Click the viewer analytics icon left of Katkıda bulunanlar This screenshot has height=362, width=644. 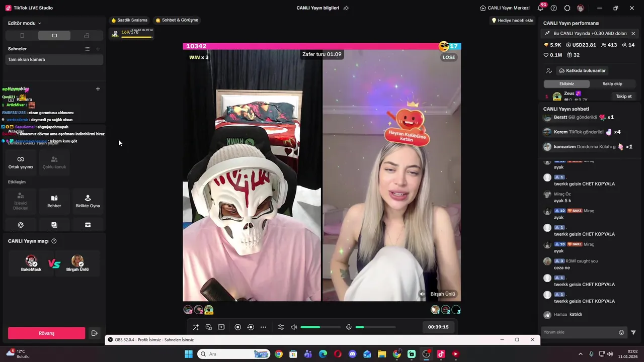point(549,71)
